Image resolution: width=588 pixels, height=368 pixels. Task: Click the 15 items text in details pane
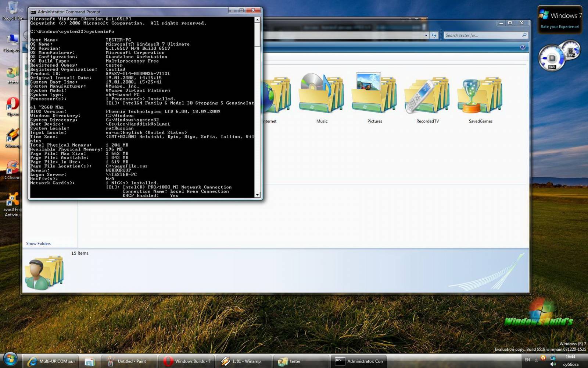[x=80, y=253]
